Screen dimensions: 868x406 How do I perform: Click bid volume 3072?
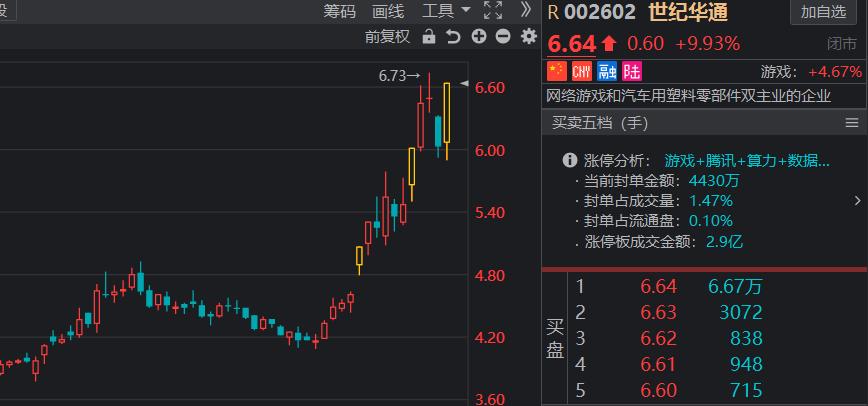pos(741,312)
